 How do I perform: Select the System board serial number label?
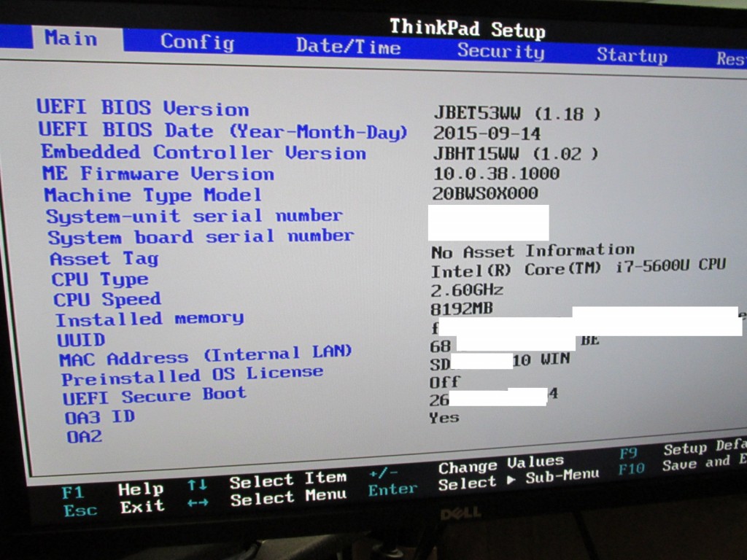201,237
